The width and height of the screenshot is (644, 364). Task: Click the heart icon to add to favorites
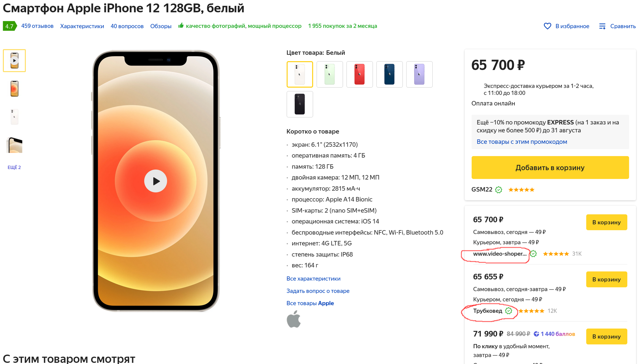point(547,26)
